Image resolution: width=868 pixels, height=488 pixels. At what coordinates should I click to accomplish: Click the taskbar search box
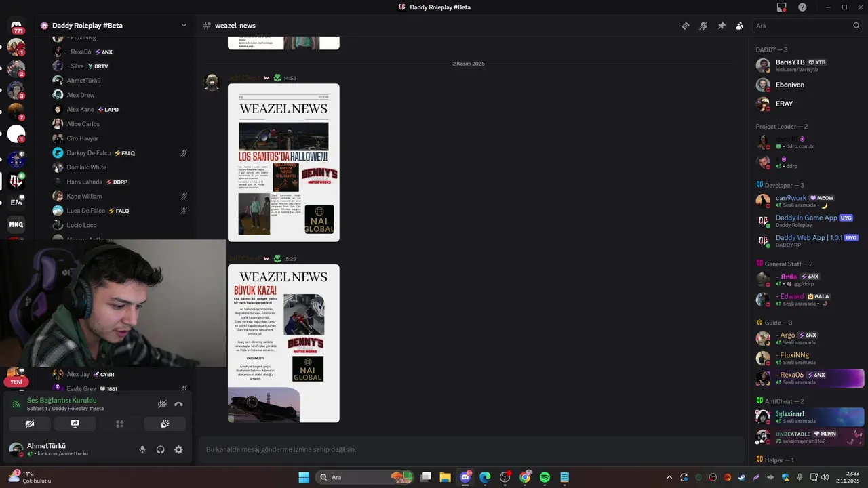pyautogui.click(x=365, y=477)
